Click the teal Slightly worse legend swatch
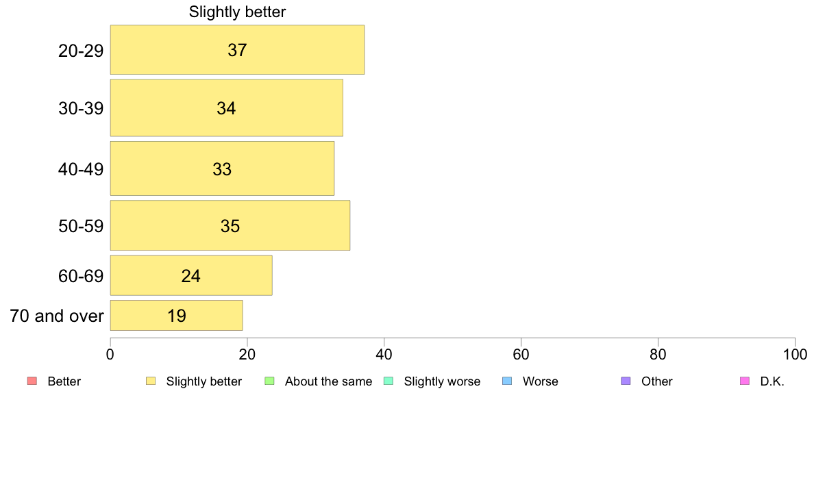Image resolution: width=814 pixels, height=504 pixels. 388,381
